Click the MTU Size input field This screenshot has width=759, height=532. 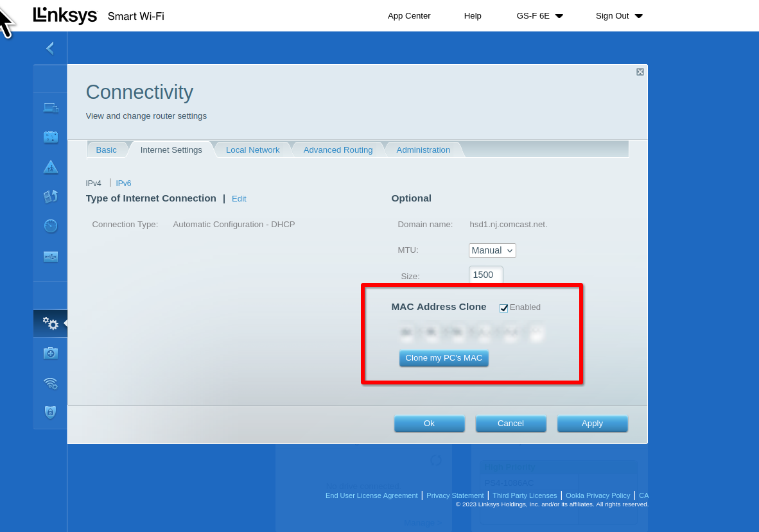486,275
